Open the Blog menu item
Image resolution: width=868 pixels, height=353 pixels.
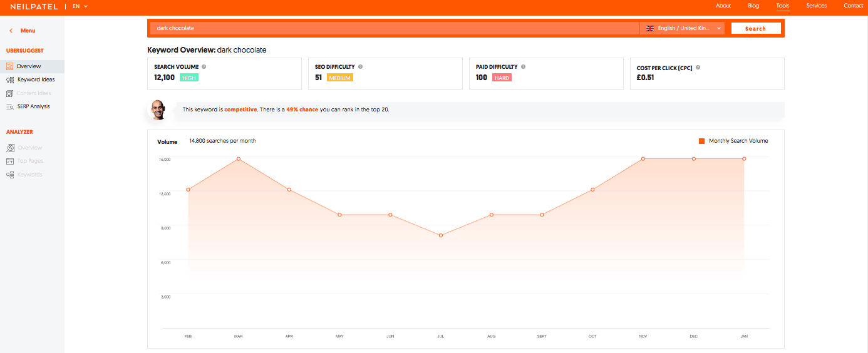coord(753,6)
